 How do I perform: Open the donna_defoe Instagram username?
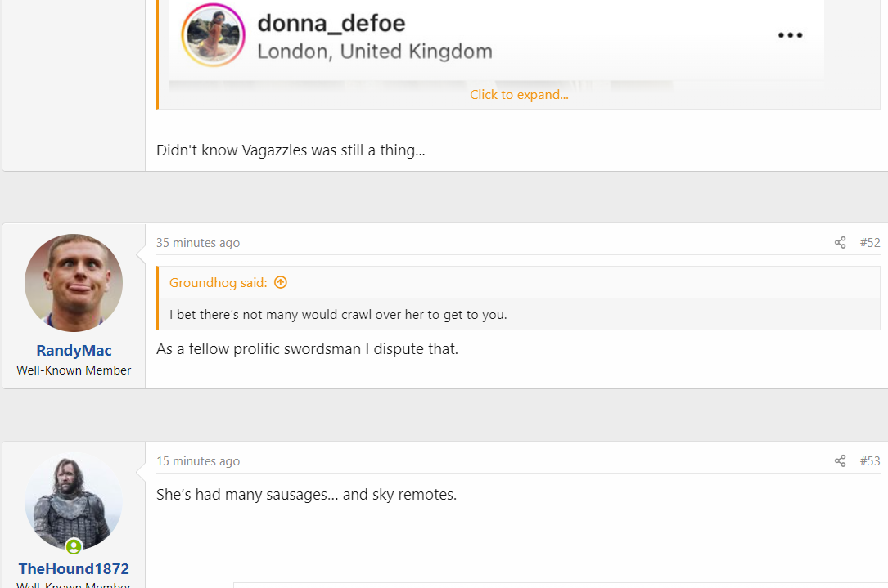(331, 23)
